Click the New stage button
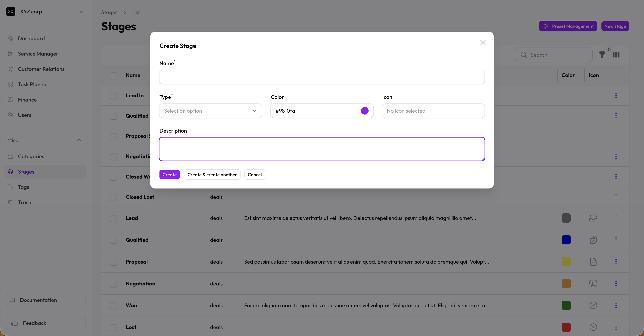644x336 pixels. [615, 26]
